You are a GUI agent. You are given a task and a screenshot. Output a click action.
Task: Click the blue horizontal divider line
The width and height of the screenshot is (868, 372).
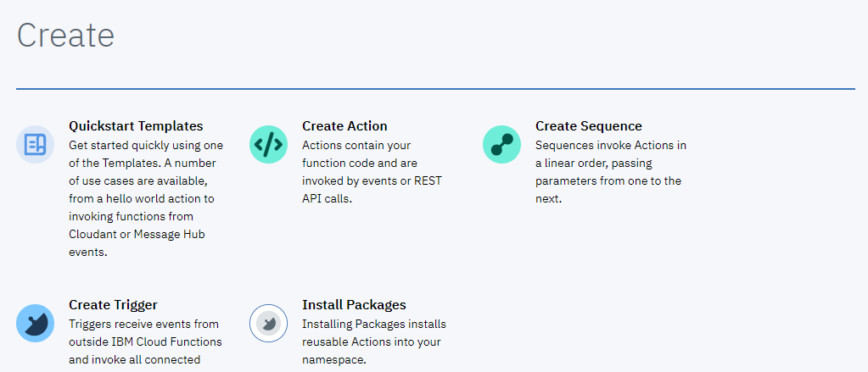pos(435,88)
